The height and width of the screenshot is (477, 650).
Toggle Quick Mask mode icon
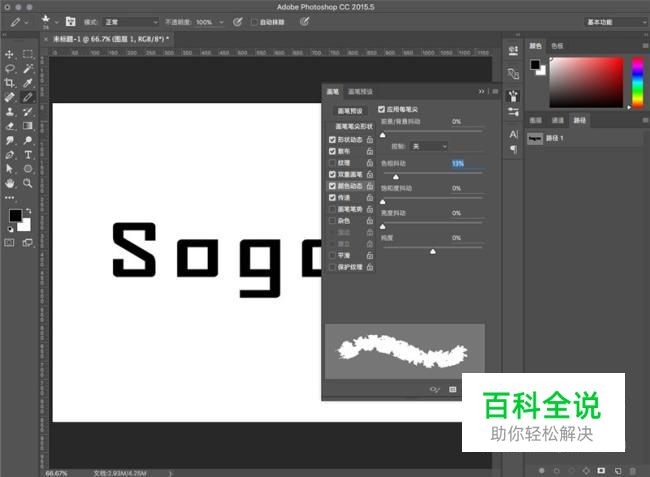[10, 243]
